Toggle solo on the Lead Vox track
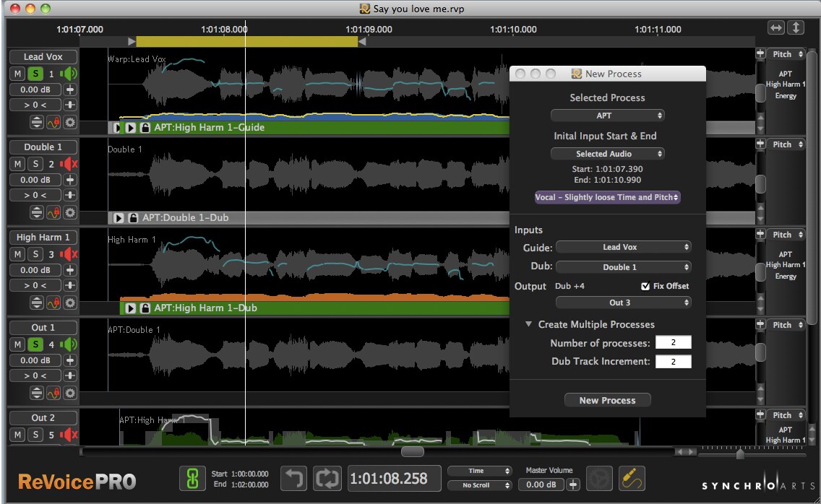The width and height of the screenshot is (821, 504). pyautogui.click(x=35, y=74)
